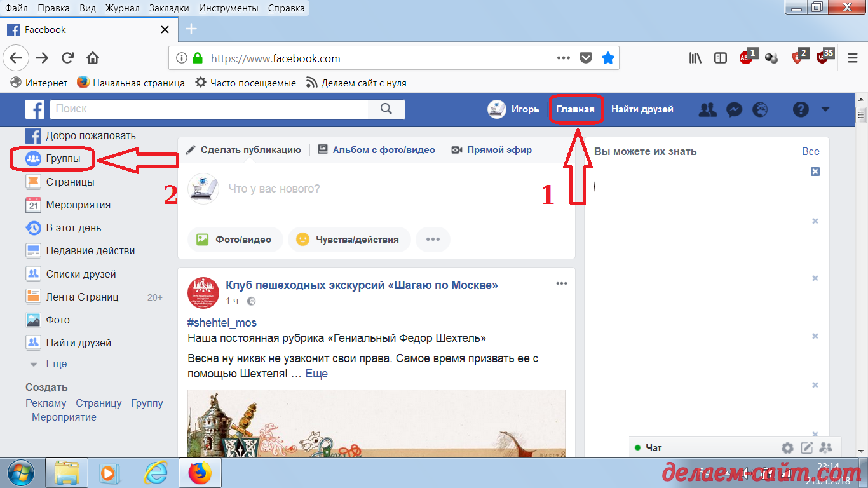868x488 pixels.
Task: Go to Firefox home page icon
Action: (93, 58)
